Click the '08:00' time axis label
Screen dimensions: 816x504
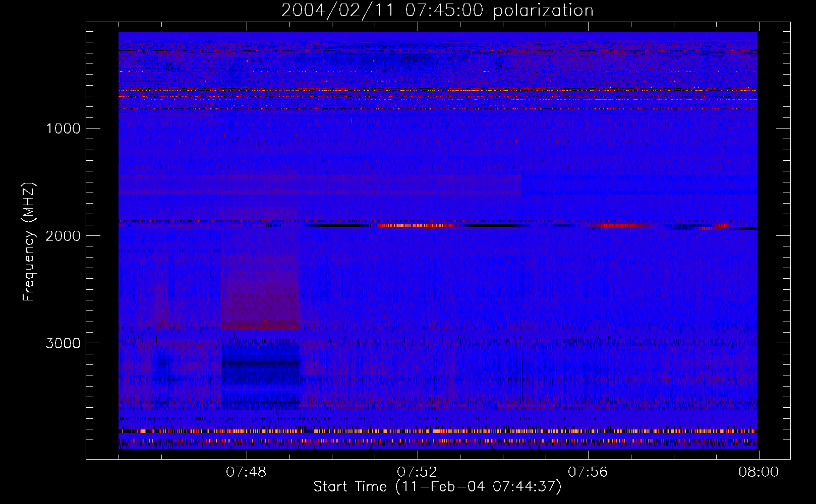coord(759,472)
